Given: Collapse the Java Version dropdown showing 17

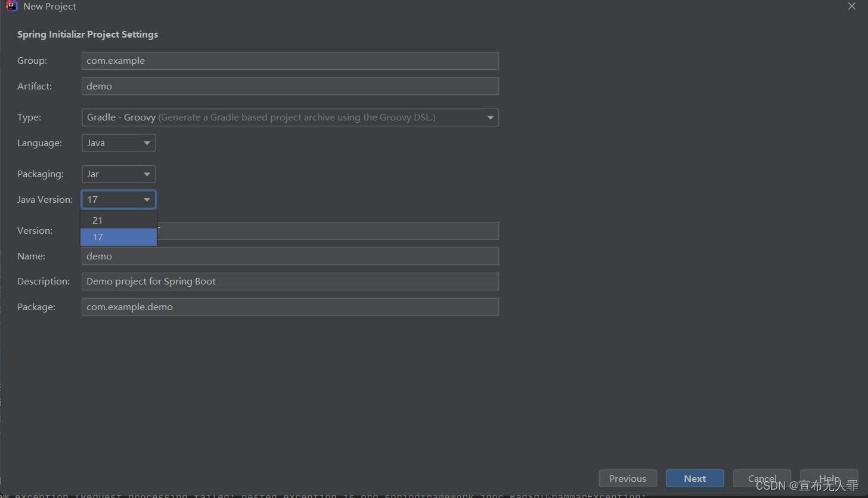Looking at the screenshot, I should click(119, 200).
